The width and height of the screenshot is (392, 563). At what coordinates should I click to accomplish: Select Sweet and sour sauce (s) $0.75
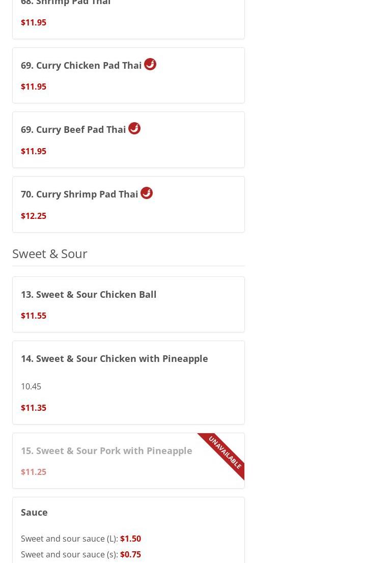click(81, 554)
